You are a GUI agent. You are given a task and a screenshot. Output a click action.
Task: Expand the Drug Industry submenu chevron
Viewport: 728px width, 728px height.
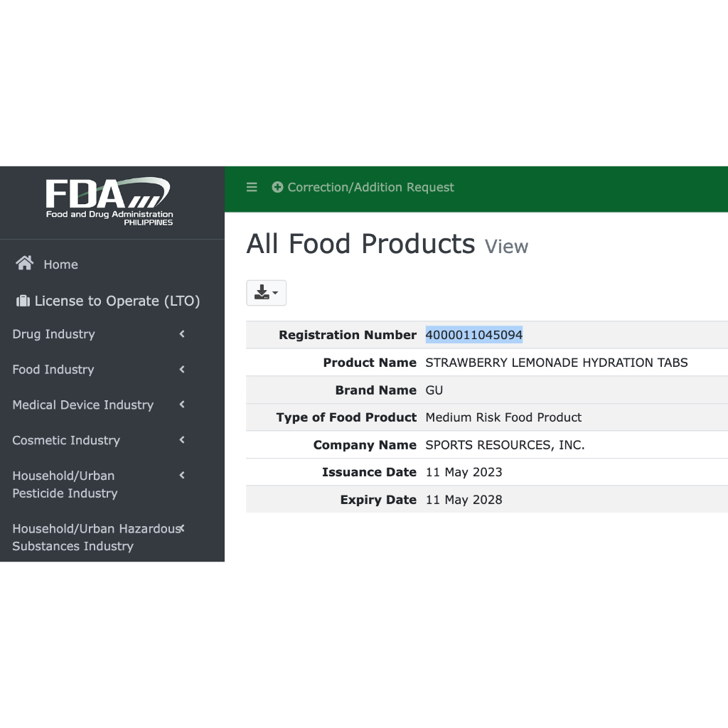tap(182, 333)
